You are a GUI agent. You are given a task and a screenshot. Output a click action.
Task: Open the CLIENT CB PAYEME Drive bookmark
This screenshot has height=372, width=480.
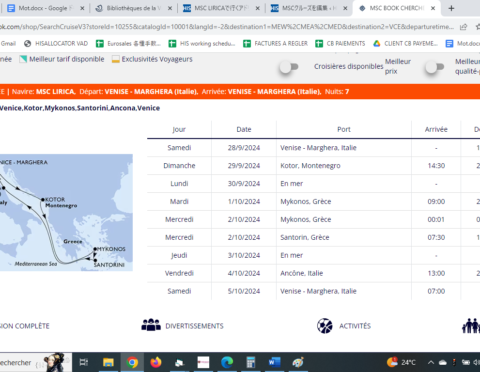tap(406, 43)
